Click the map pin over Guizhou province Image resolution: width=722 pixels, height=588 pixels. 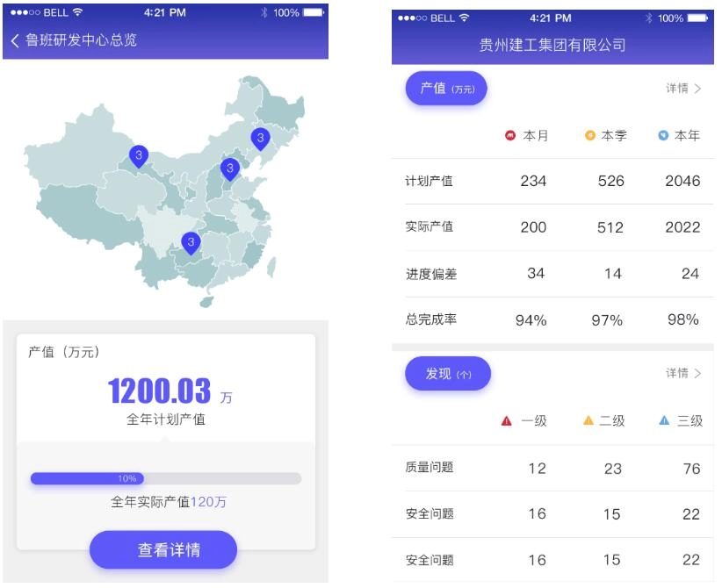coord(191,241)
